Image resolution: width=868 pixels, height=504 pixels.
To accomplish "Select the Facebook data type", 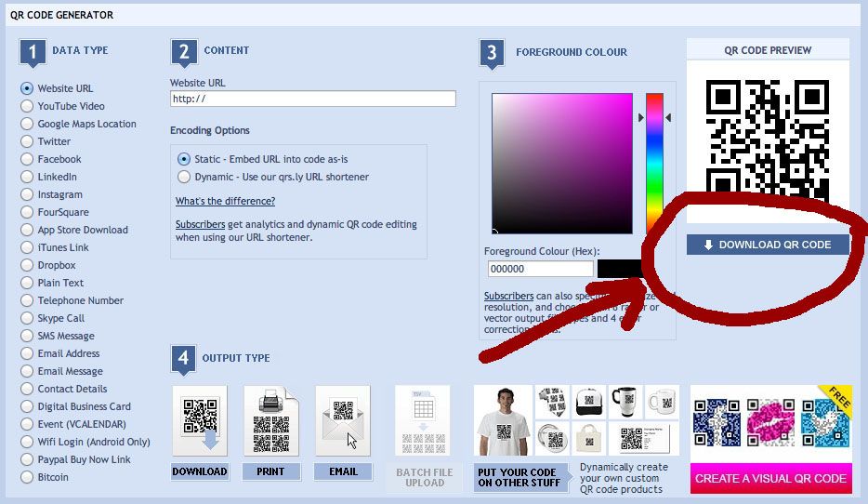I will (27, 160).
